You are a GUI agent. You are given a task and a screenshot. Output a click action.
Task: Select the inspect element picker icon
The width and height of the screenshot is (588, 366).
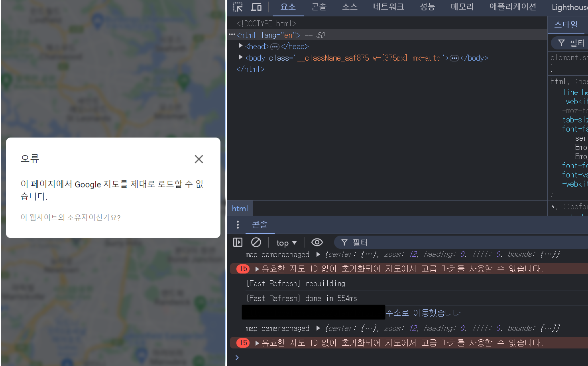point(238,7)
